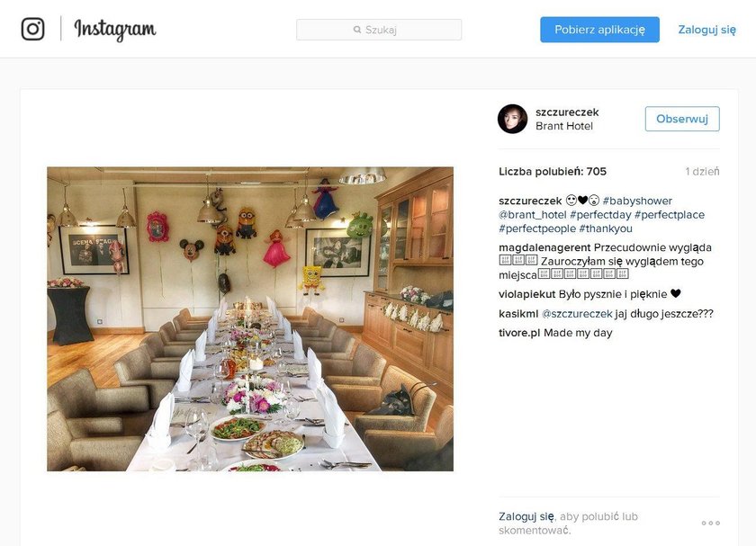Open szczureczek profile avatar picture
This screenshot has width=756, height=546.
click(512, 119)
